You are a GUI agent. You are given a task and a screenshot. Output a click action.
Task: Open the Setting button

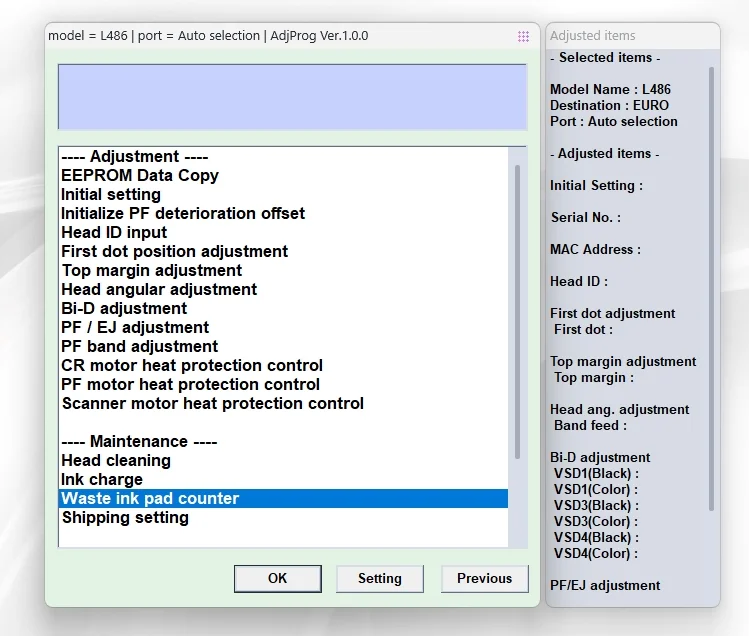(380, 579)
